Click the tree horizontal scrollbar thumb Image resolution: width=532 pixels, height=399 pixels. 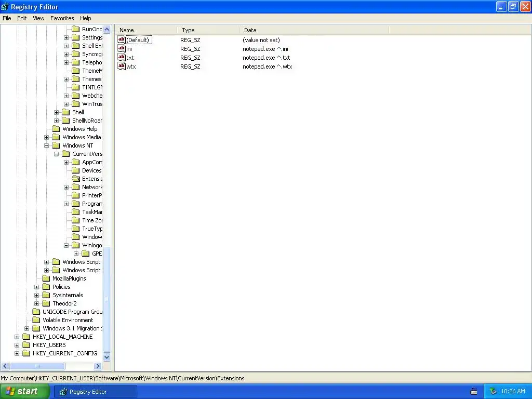[37, 366]
